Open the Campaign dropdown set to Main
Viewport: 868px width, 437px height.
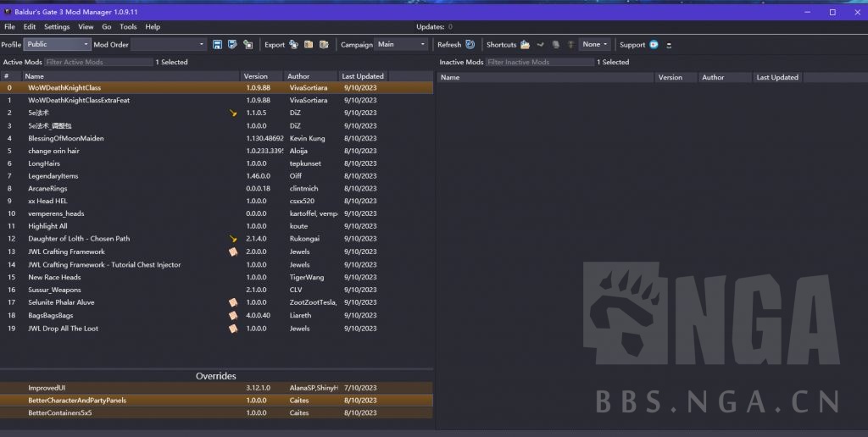[401, 44]
